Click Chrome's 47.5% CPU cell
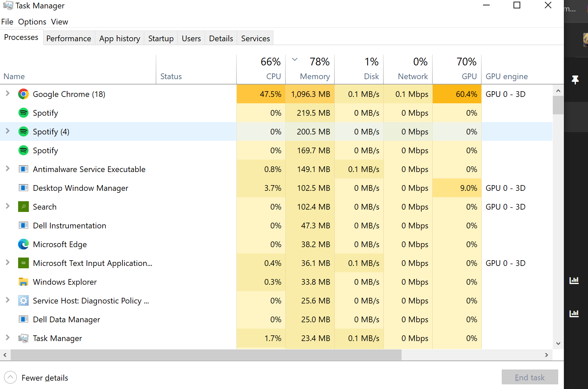Image resolution: width=588 pixels, height=389 pixels. pos(261,94)
